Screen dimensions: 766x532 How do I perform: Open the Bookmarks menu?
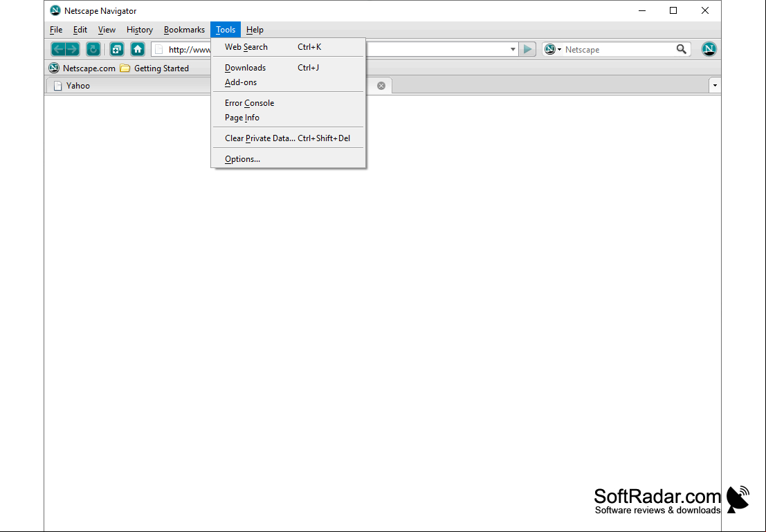click(184, 30)
